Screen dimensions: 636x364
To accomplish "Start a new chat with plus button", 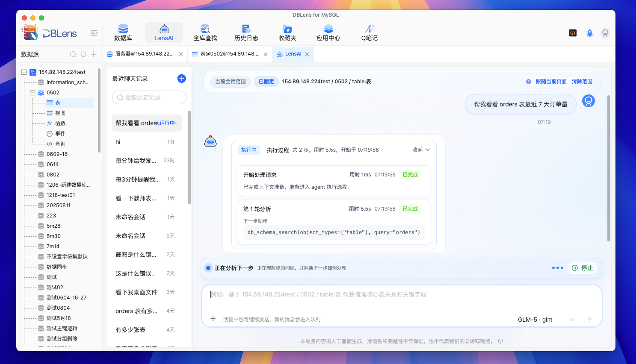I will [x=182, y=79].
